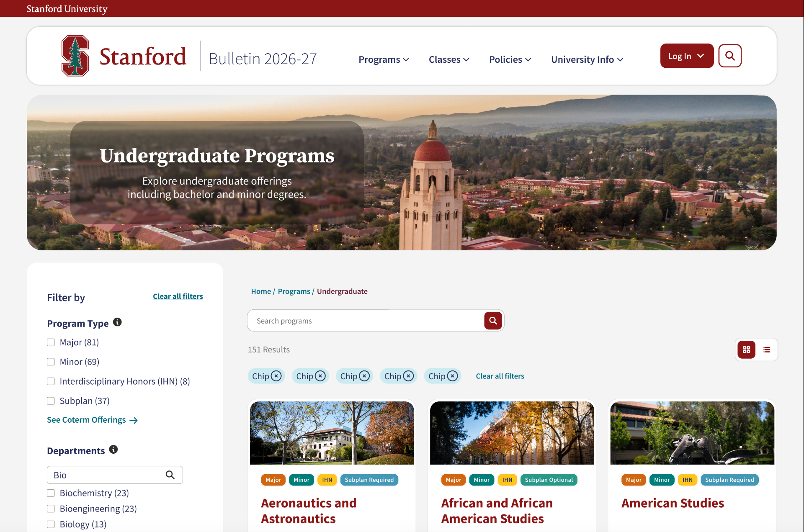Click Program Type info icon
804x532 pixels.
pos(117,322)
